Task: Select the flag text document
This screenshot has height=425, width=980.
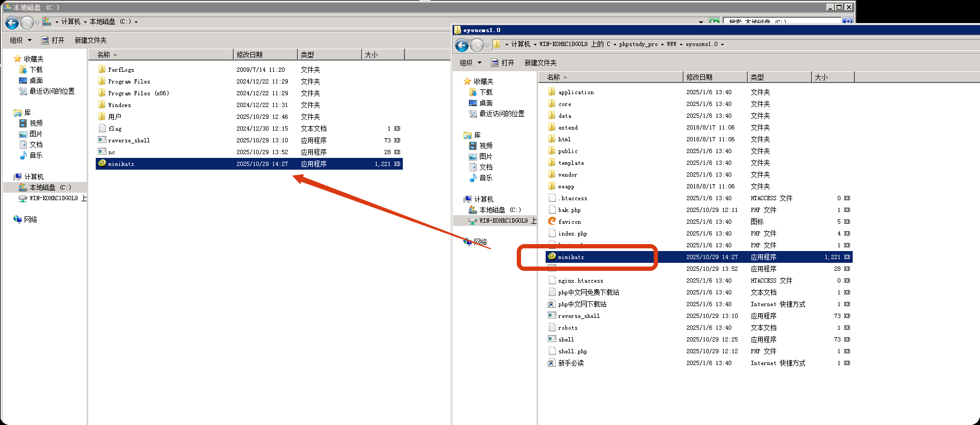Action: click(114, 128)
